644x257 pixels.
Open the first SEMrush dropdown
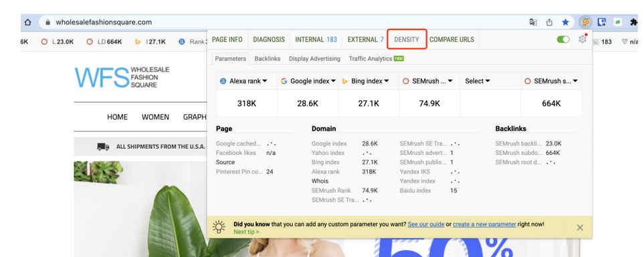(x=427, y=81)
